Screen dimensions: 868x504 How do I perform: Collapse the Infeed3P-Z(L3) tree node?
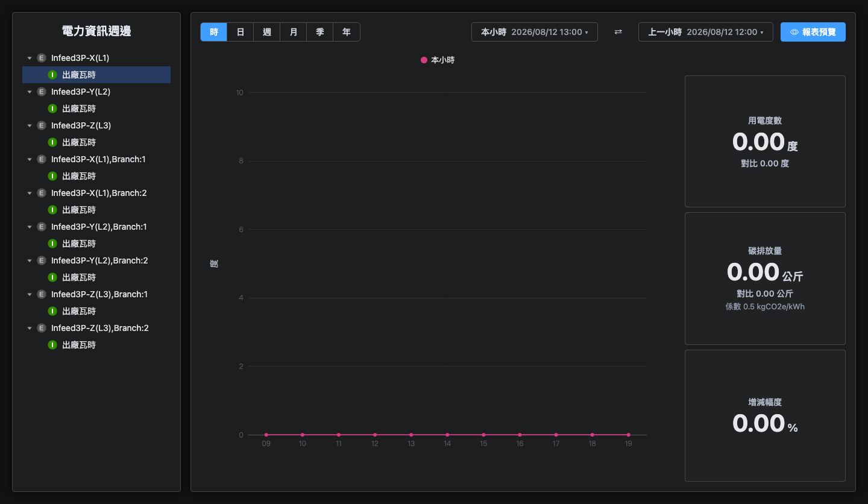30,125
